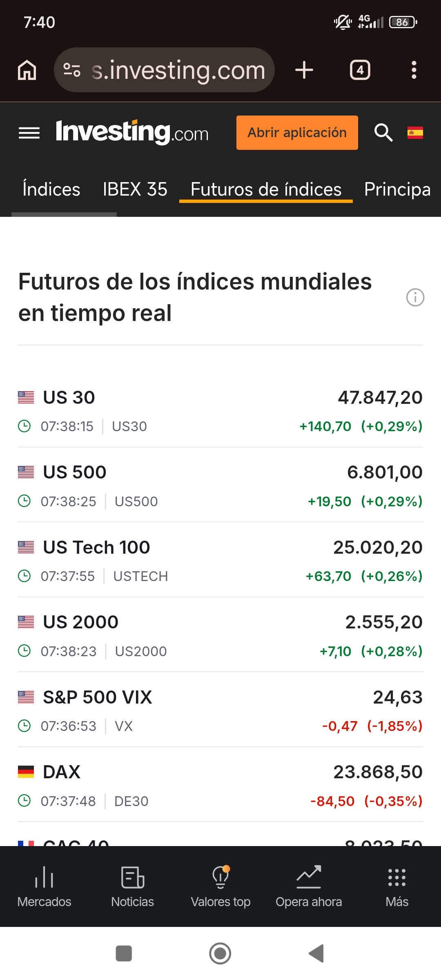Open the hamburger navigation menu
This screenshot has width=441, height=980.
(x=29, y=133)
